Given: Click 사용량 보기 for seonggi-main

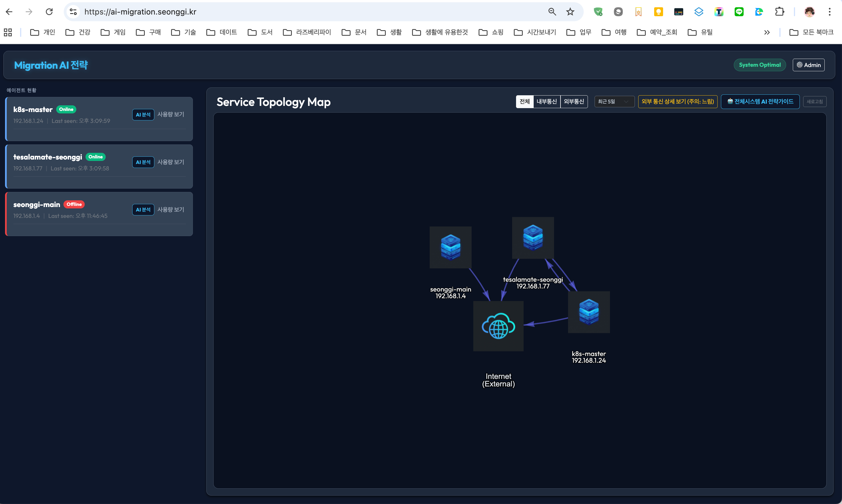Looking at the screenshot, I should [x=171, y=210].
